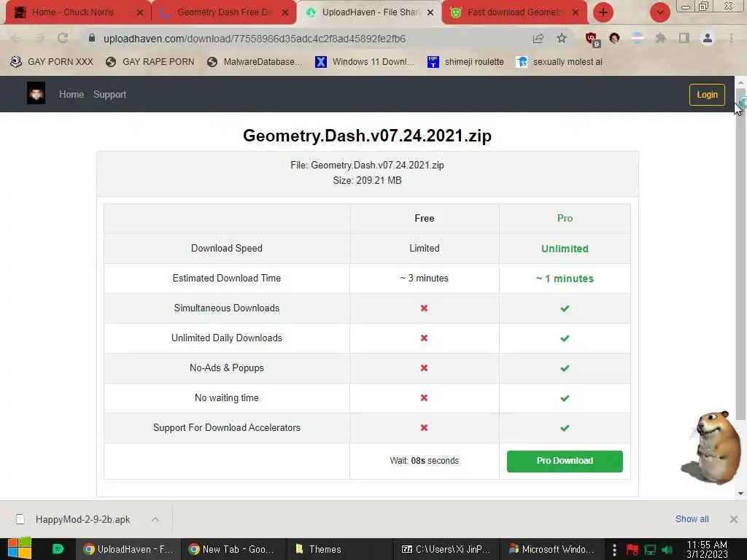Switch to New Tab Chrome taskbar window
This screenshot has width=747, height=560.
(x=233, y=549)
